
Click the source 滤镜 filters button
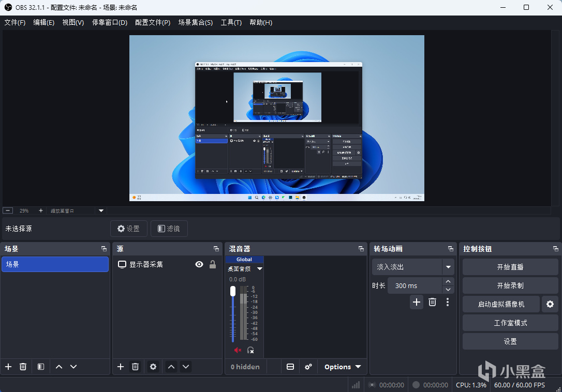[169, 229]
